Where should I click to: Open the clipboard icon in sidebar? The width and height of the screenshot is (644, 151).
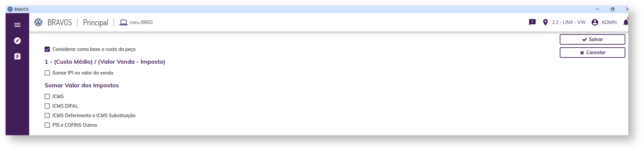(17, 56)
